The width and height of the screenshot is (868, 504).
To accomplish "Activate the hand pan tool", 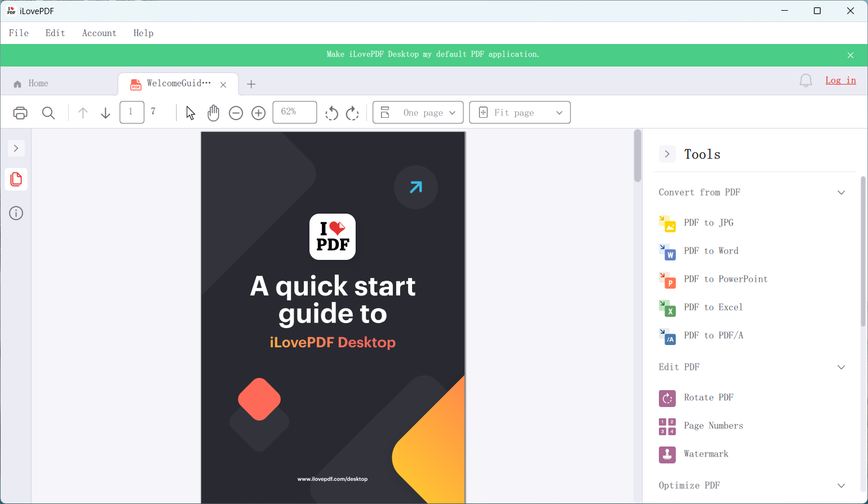I will (x=213, y=112).
